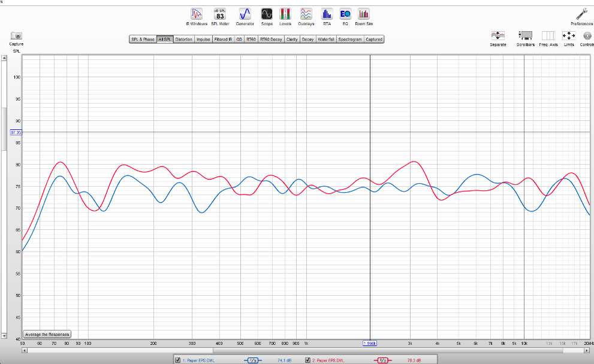Select the All SPL tab
This screenshot has height=364, width=594.
(165, 40)
